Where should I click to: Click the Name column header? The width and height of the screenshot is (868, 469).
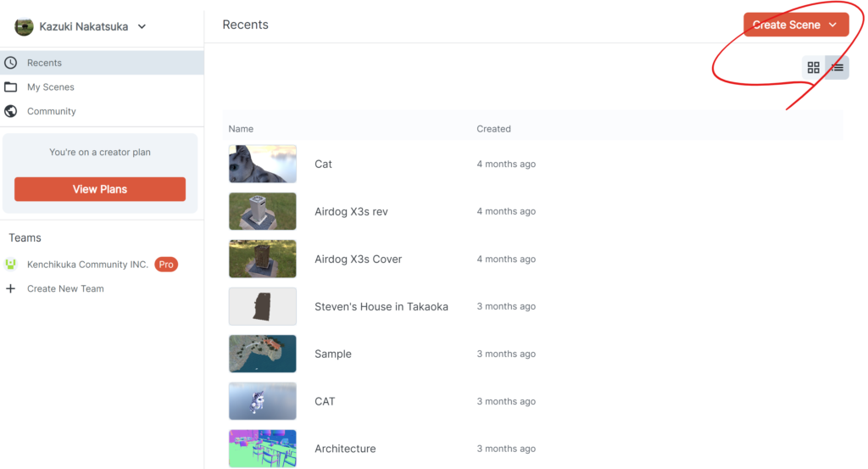click(x=241, y=129)
